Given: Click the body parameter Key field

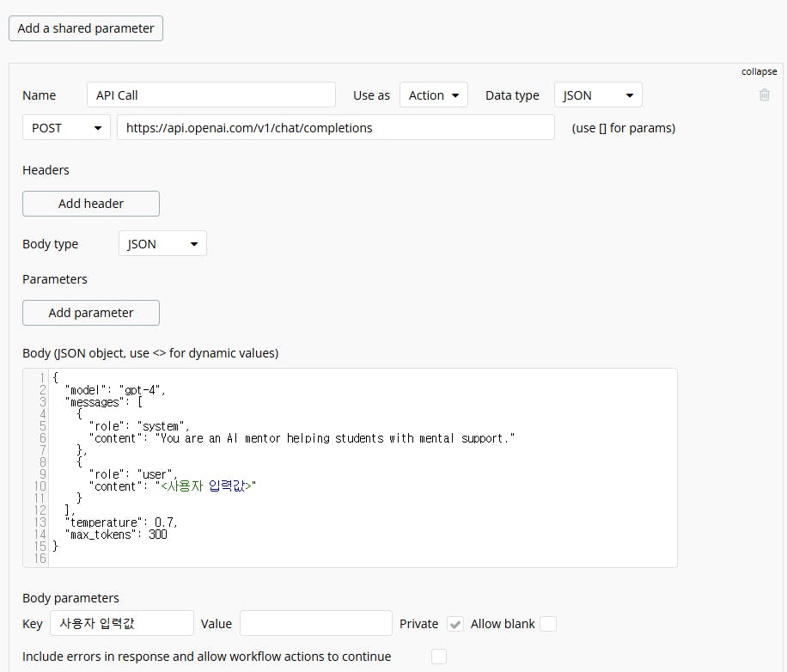Looking at the screenshot, I should 122,624.
